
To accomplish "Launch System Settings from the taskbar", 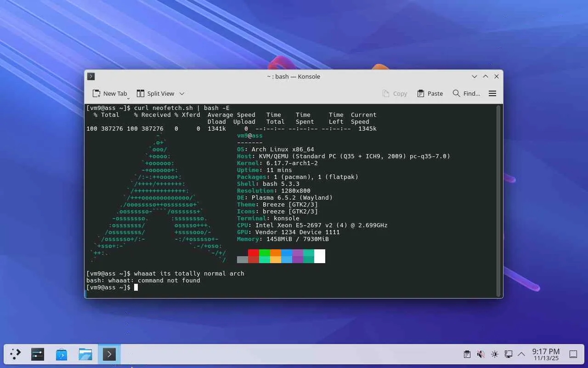I will 38,354.
